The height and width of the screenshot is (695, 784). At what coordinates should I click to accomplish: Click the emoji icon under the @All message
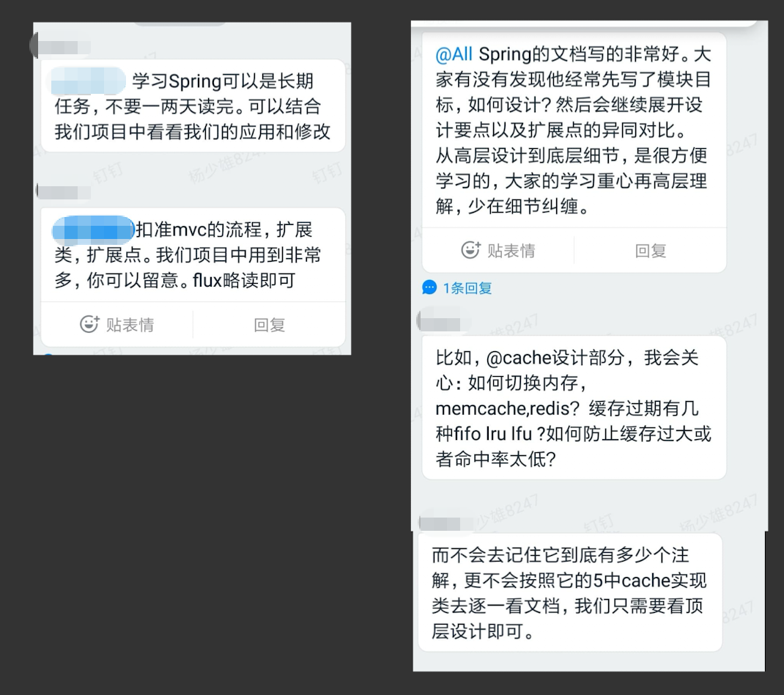pos(470,250)
